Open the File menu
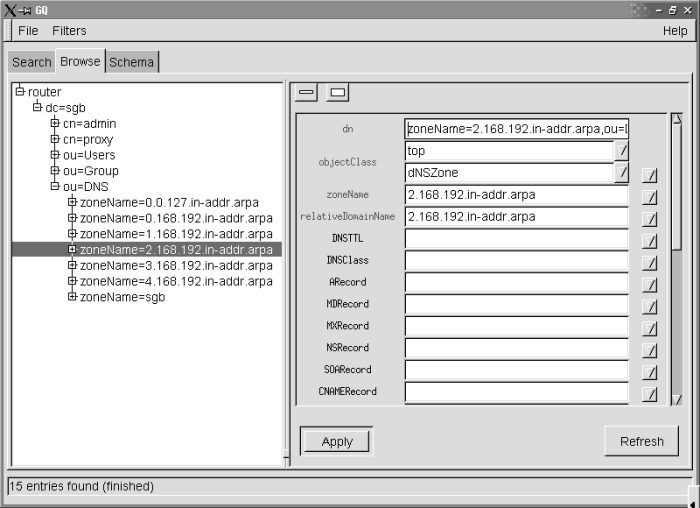 [x=28, y=31]
